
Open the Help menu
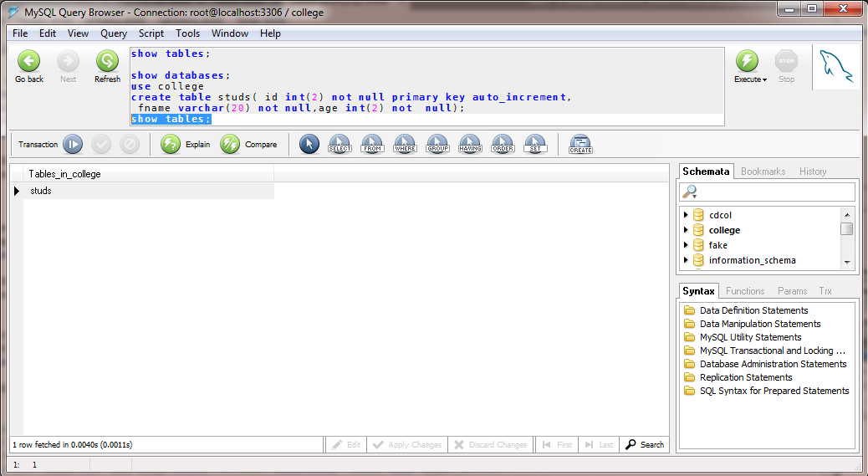click(270, 33)
